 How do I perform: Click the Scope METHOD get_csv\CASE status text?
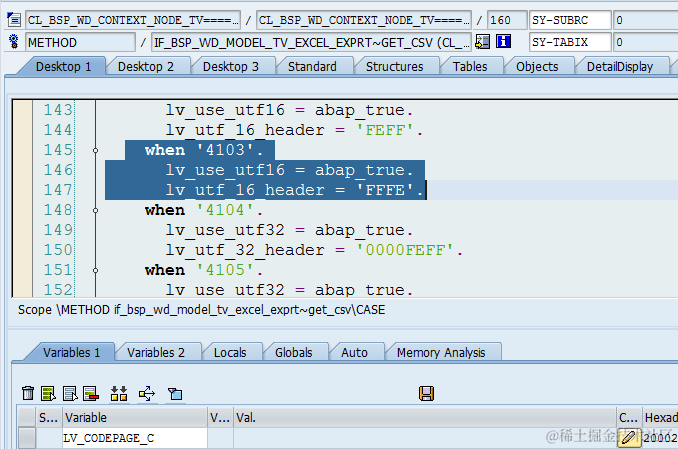(201, 310)
